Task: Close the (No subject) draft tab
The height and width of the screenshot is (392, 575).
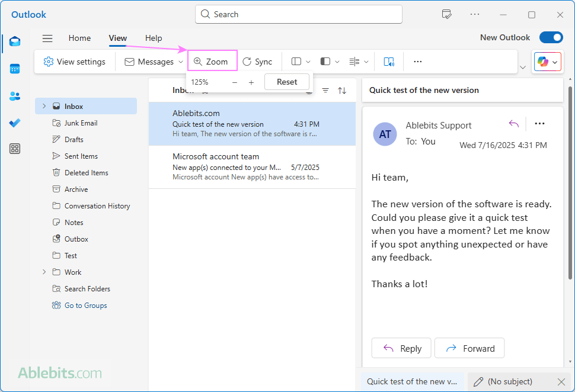Action: point(561,382)
